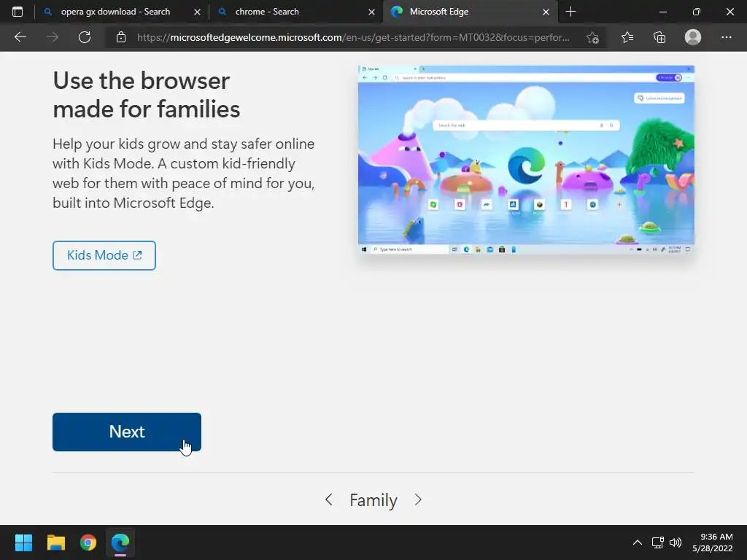Launch Google Chrome from taskbar
Screen dimensions: 747x560
click(88, 542)
